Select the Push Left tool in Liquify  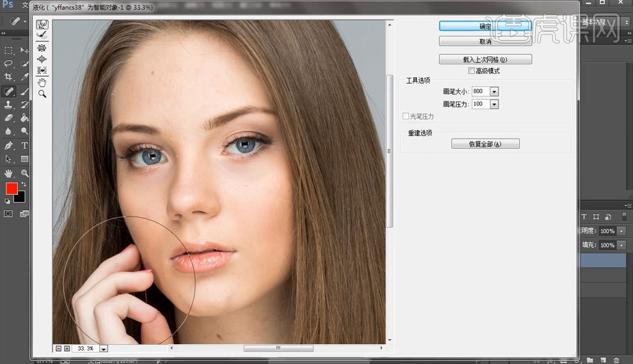42,70
